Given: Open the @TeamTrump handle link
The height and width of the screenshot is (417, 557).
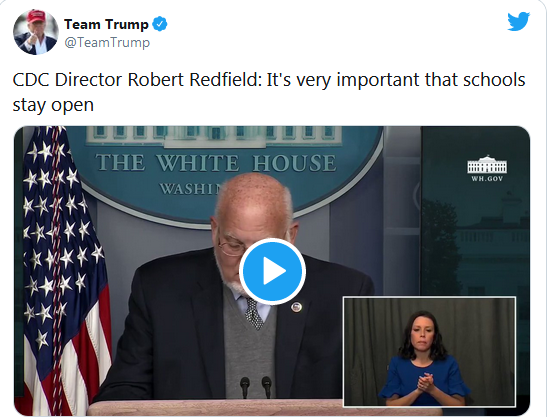Looking at the screenshot, I should 107,42.
